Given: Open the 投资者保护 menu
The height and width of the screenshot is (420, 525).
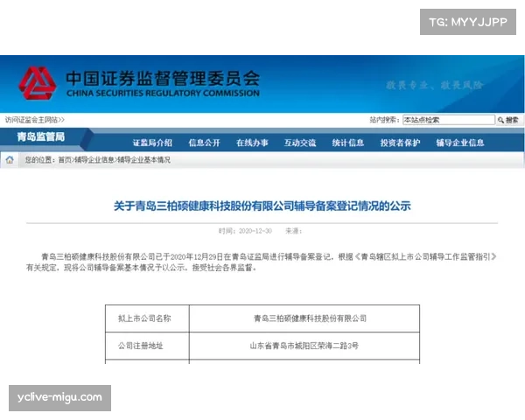Looking at the screenshot, I should pos(400,143).
